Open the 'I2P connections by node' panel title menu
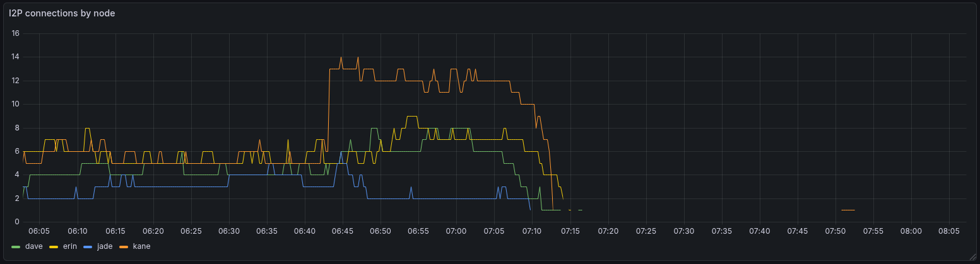The width and height of the screenshot is (980, 264). (x=62, y=13)
